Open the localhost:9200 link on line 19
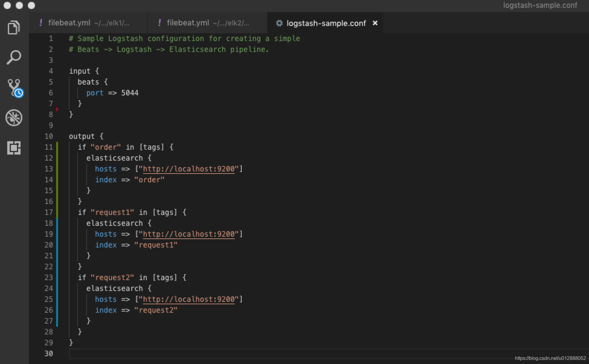Image resolution: width=589 pixels, height=364 pixels. tap(189, 234)
